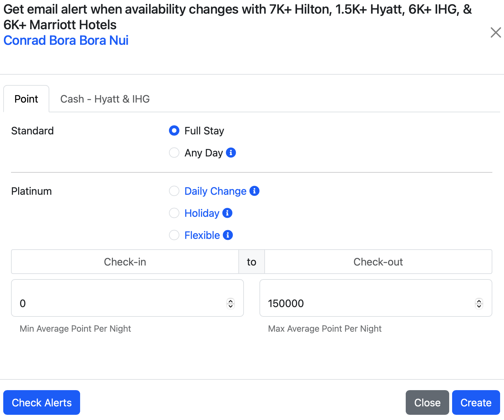Focus the Check-in date field
Image resolution: width=504 pixels, height=420 pixels.
[125, 262]
